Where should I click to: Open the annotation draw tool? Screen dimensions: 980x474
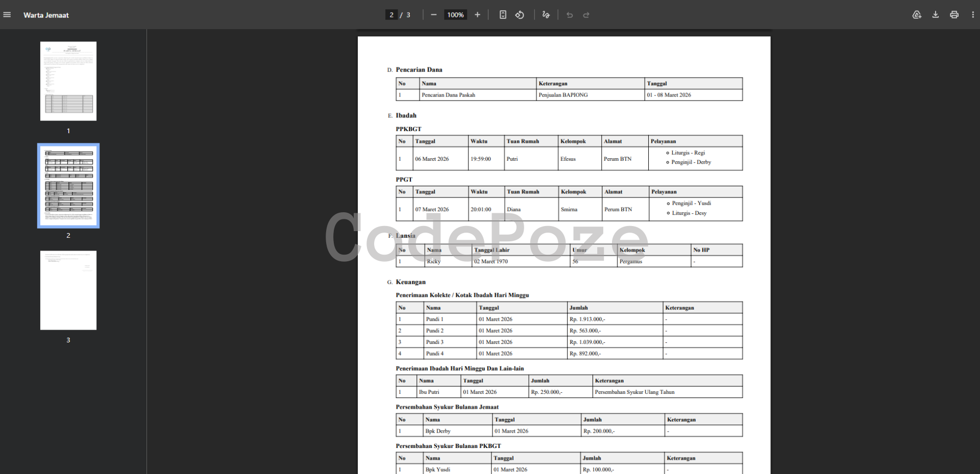(546, 15)
